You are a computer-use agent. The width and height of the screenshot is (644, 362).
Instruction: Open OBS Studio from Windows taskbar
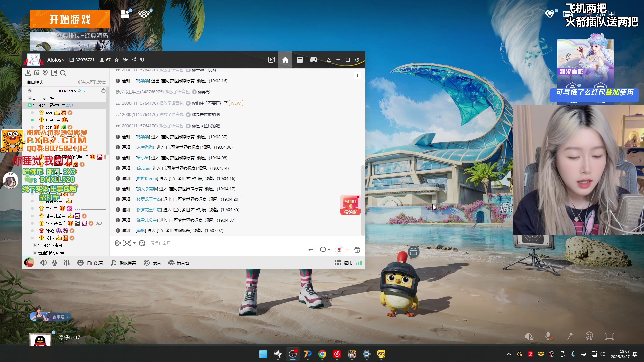click(293, 354)
